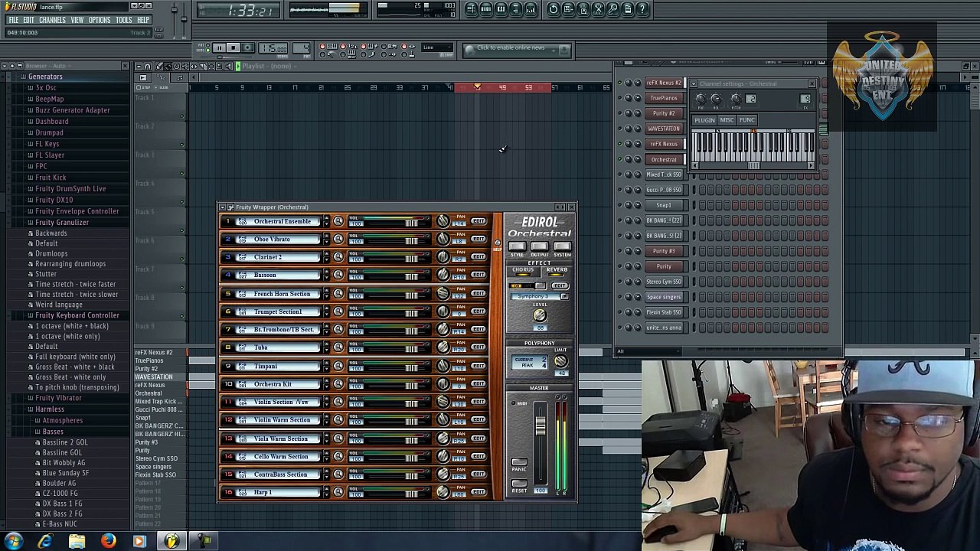Open the File Explorer folder on the taskbar
Screen dimensions: 980x551
(x=77, y=541)
